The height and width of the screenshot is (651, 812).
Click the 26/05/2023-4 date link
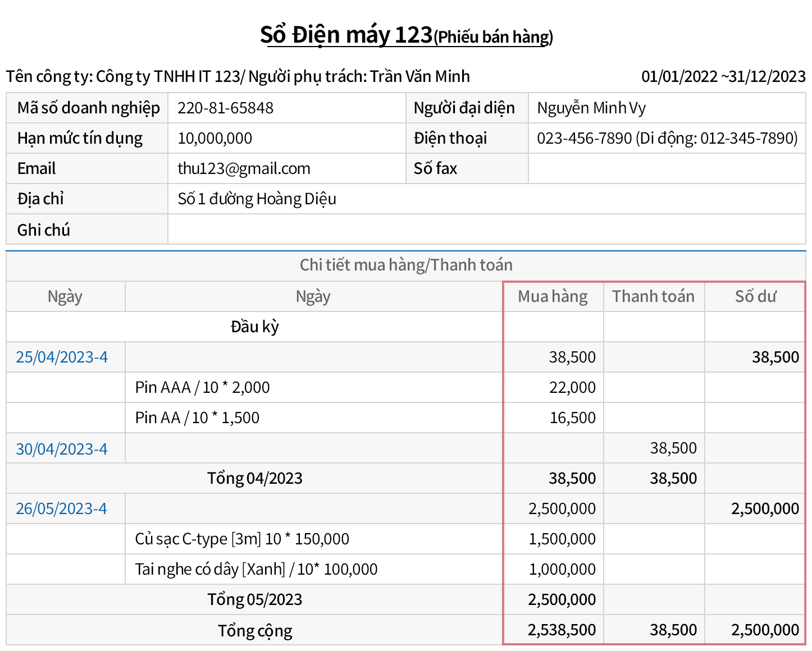[61, 509]
